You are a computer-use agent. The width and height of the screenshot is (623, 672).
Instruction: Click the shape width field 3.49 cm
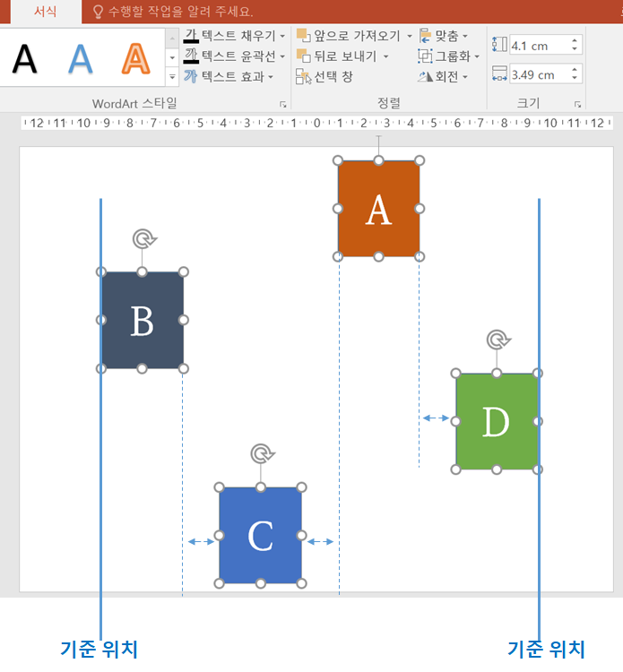(x=540, y=74)
